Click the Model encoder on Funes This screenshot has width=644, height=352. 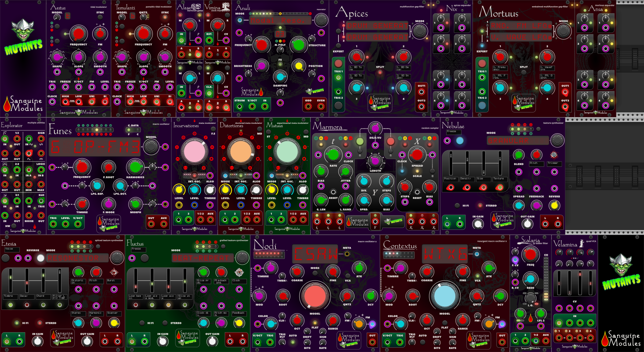click(151, 147)
